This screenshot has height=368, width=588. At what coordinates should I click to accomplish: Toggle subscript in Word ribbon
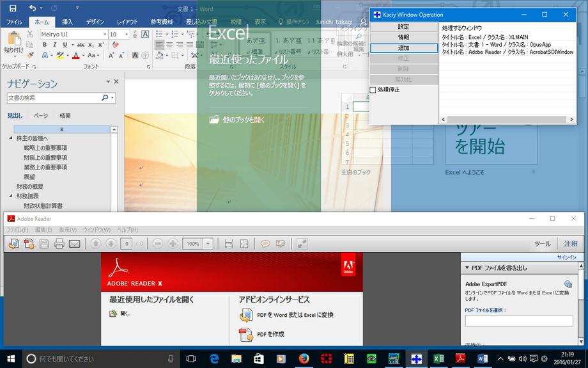pyautogui.click(x=91, y=45)
